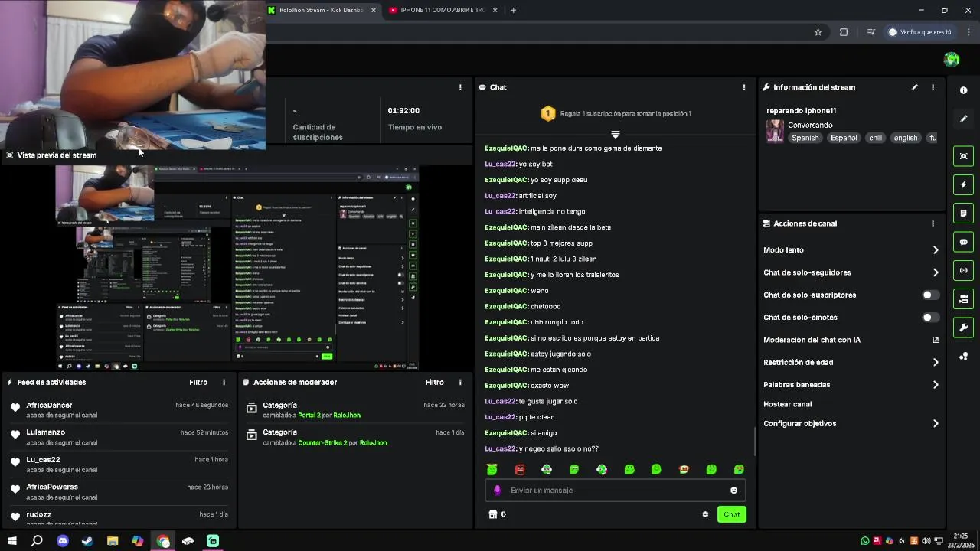Enable Chat de solo-emotes toggle
Image resolution: width=980 pixels, height=551 pixels.
point(930,317)
